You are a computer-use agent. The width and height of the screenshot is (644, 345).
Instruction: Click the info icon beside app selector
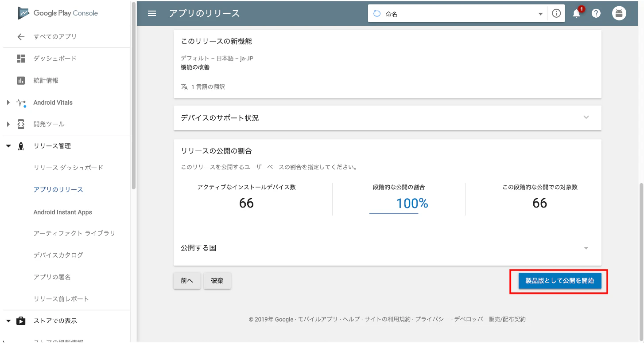556,13
